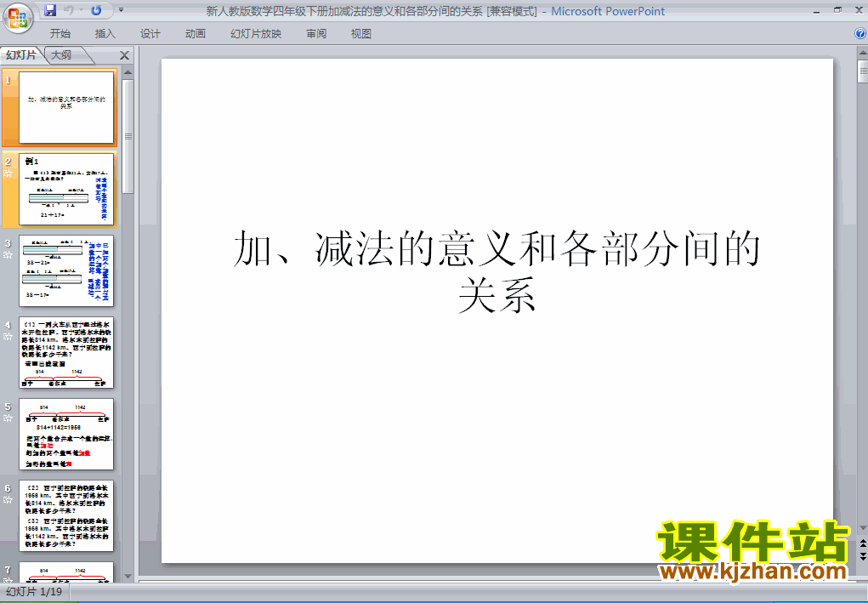Click animation star icon beside slide 3

8,254
